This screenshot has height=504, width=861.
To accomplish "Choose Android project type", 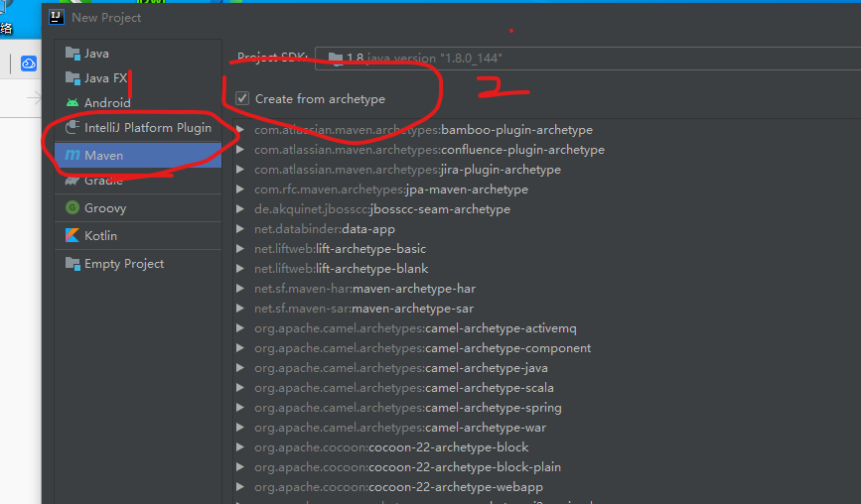I will (138, 102).
